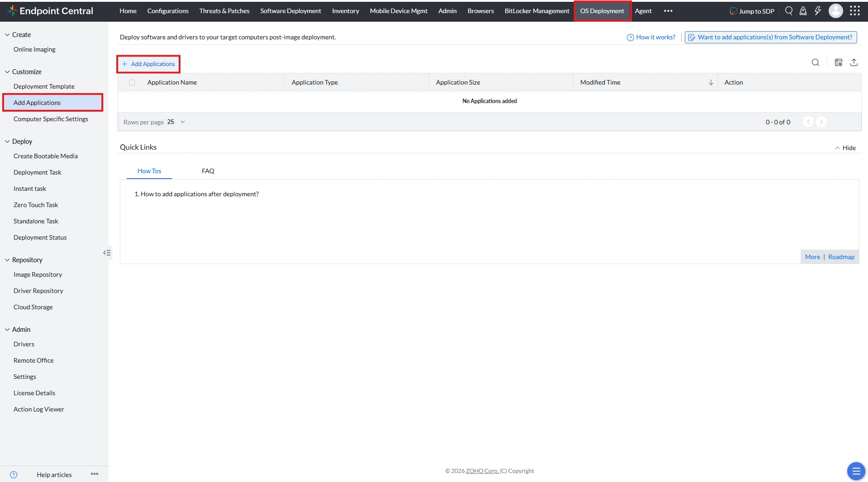Select Add Applications in sidebar

[53, 103]
